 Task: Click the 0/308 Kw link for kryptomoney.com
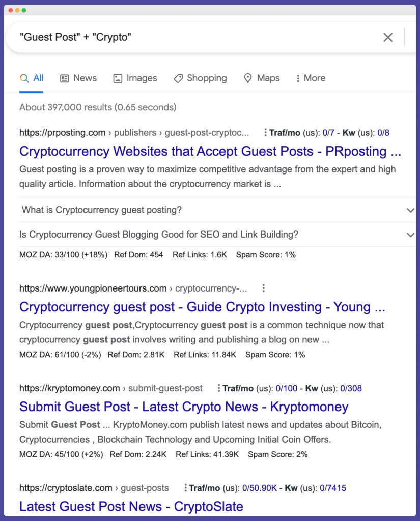(351, 388)
